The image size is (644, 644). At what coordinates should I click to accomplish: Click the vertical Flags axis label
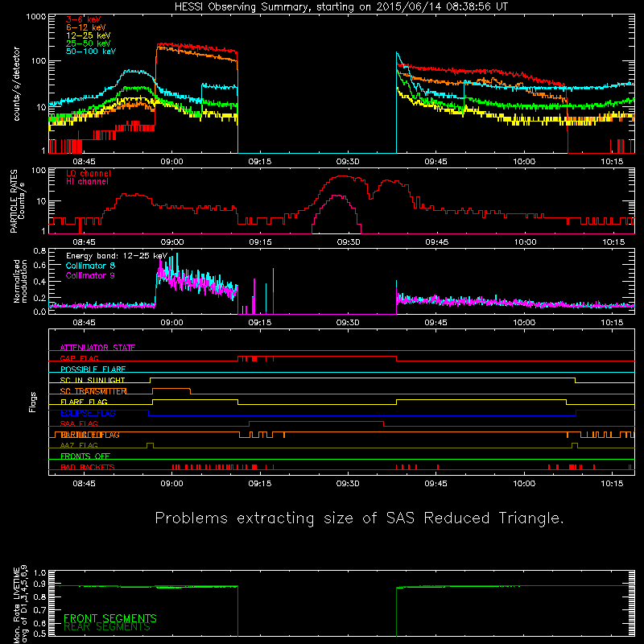point(33,402)
